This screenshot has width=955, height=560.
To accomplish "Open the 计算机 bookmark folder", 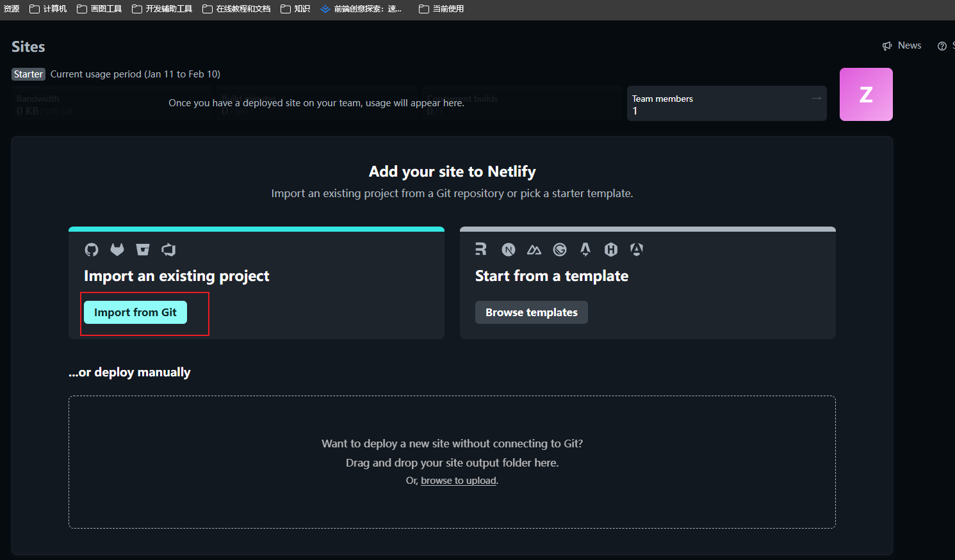I will coord(48,9).
